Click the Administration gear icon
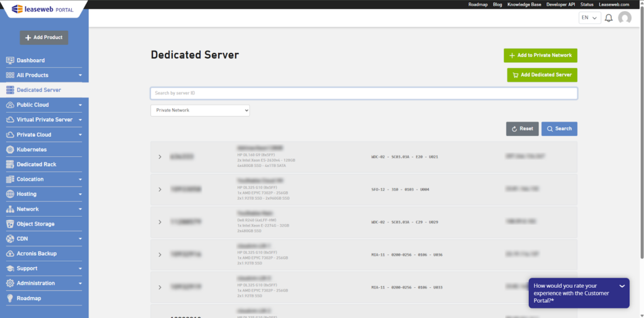644x318 pixels. 10,283
